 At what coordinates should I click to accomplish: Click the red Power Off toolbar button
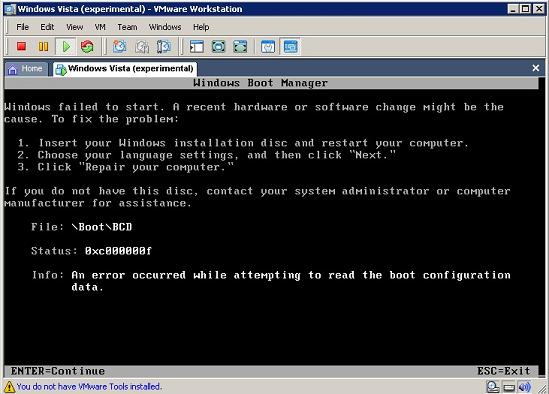point(22,46)
